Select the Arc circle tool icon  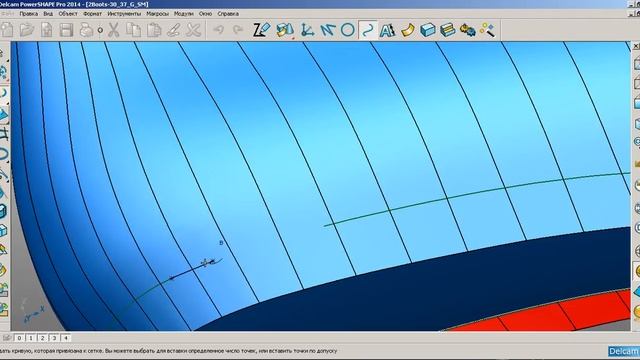347,30
